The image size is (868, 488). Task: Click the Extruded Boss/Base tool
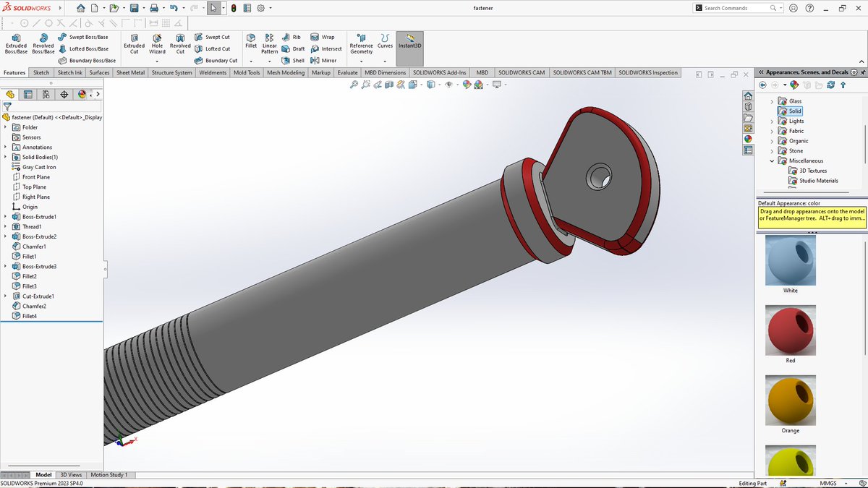click(x=16, y=43)
